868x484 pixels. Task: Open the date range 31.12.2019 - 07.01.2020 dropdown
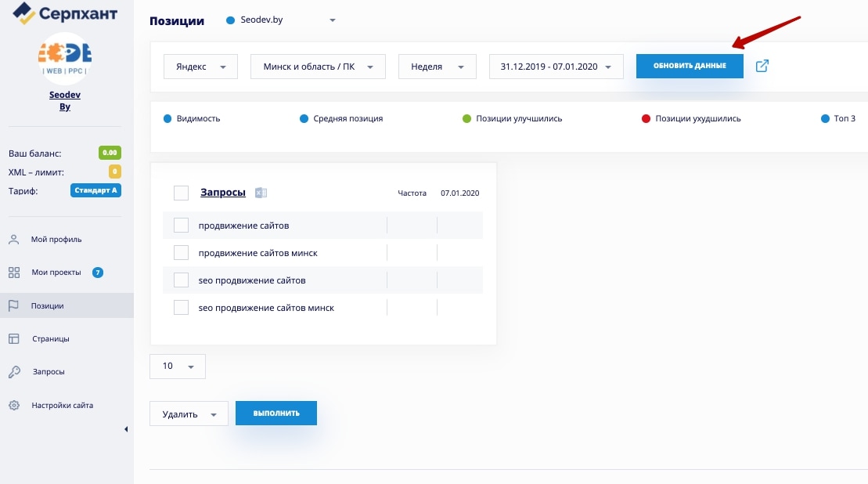pyautogui.click(x=556, y=67)
